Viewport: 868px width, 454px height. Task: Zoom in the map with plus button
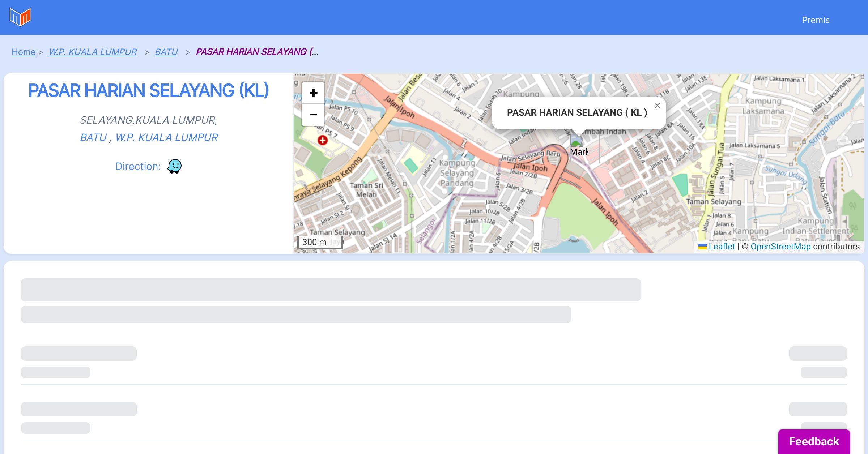pyautogui.click(x=313, y=93)
